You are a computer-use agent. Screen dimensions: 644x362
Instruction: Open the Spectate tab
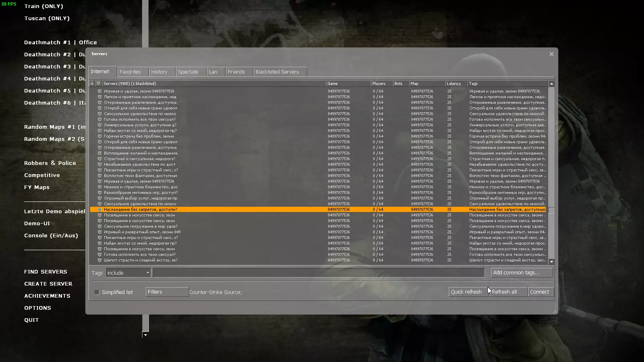[191, 72]
